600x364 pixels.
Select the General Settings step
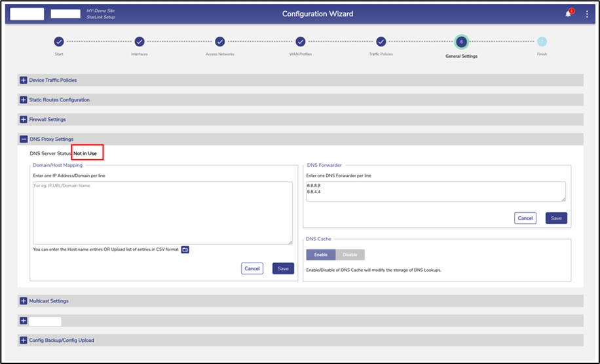coord(461,42)
